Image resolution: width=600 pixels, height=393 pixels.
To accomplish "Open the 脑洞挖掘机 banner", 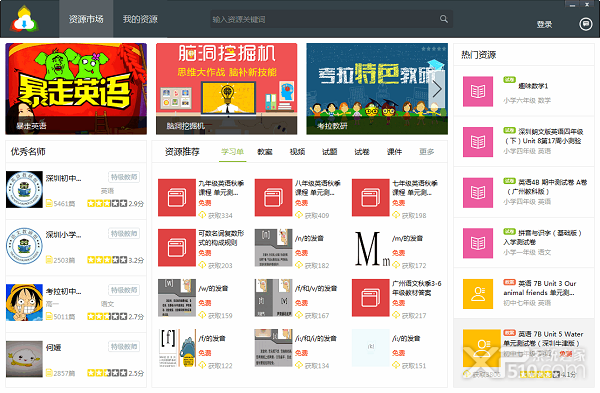I will (x=227, y=89).
